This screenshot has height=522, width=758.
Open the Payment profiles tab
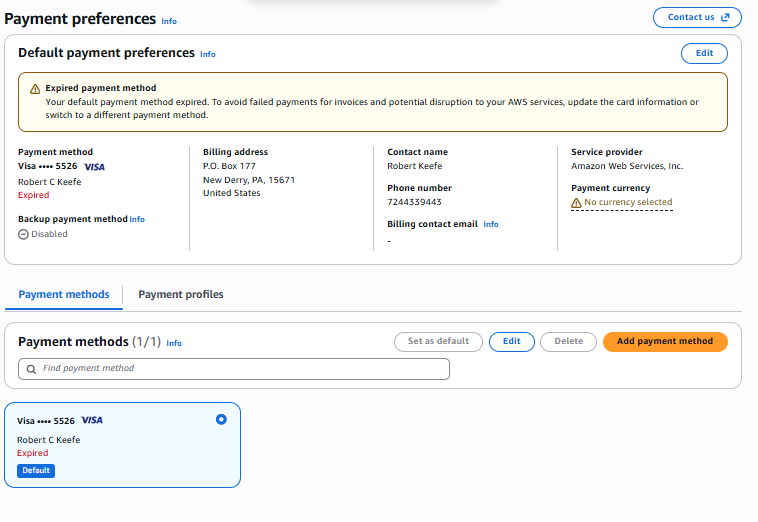[x=181, y=294]
